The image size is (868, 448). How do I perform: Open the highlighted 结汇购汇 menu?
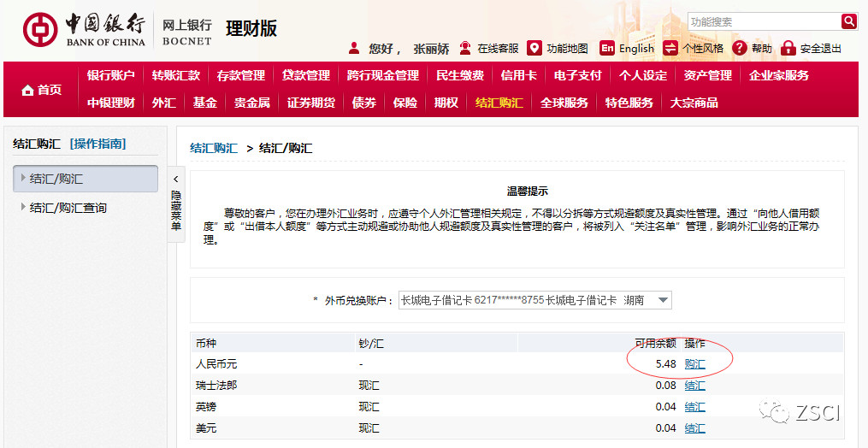point(499,103)
